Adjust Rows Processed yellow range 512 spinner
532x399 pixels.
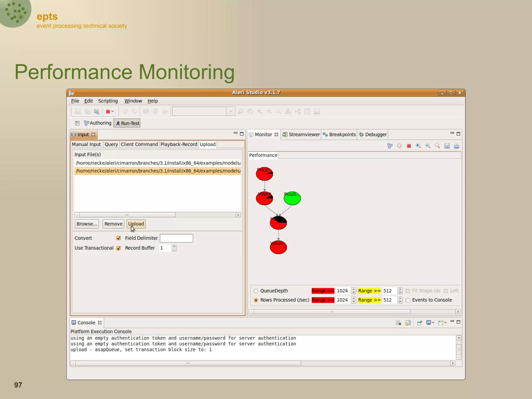[400, 300]
